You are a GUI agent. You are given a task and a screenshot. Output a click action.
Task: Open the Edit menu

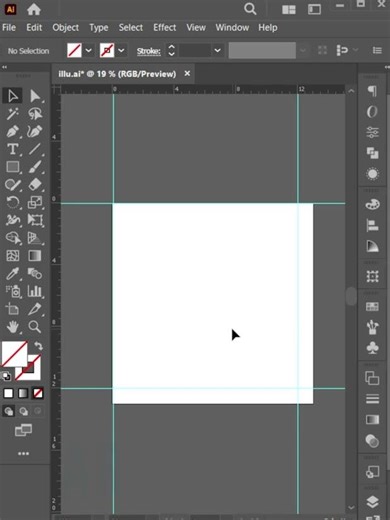(34, 27)
